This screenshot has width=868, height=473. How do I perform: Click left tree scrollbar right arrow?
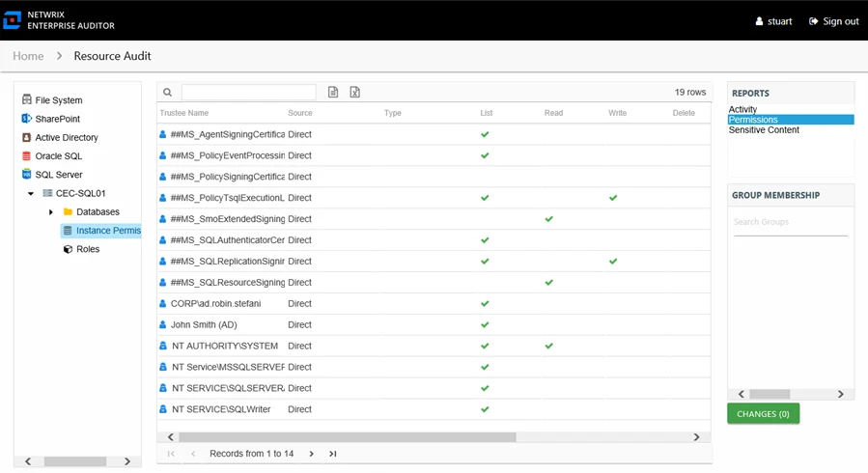pyautogui.click(x=127, y=461)
